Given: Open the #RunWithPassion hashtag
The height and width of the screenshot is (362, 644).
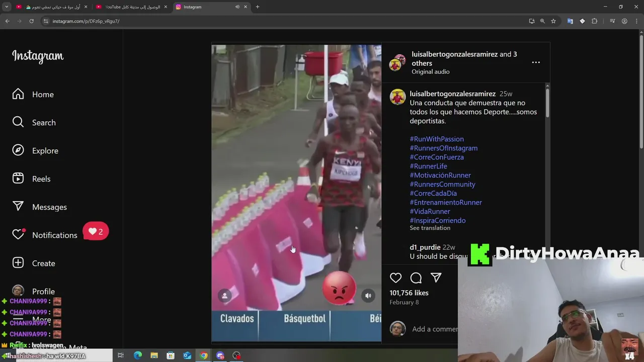Looking at the screenshot, I should tap(437, 139).
